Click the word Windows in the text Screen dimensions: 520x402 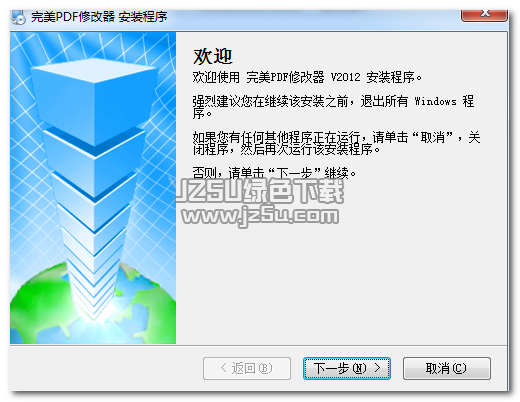435,101
